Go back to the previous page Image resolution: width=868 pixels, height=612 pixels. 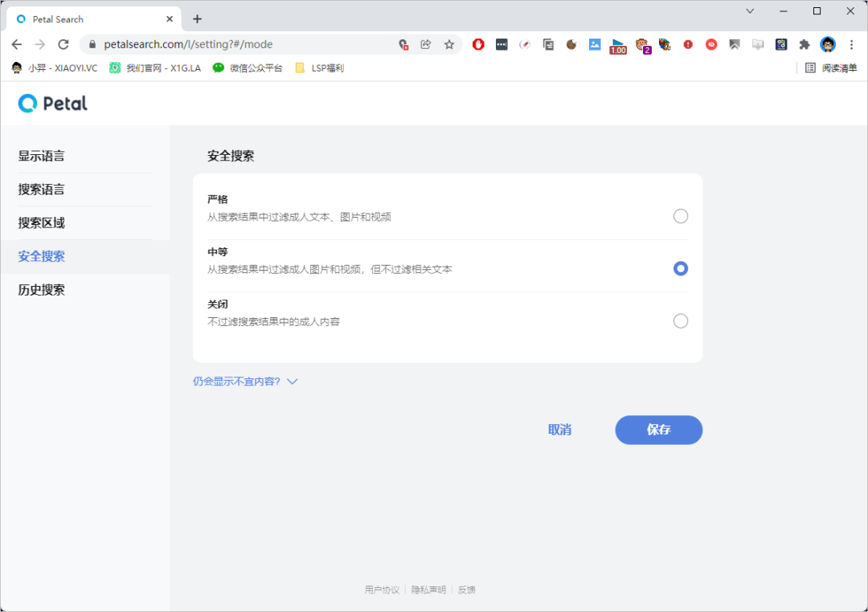(17, 44)
